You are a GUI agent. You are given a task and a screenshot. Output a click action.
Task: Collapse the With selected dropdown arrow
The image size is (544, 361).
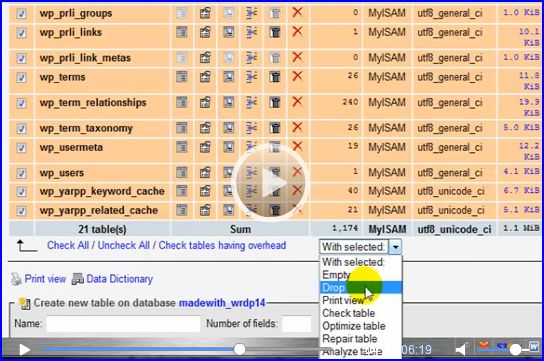pos(395,247)
